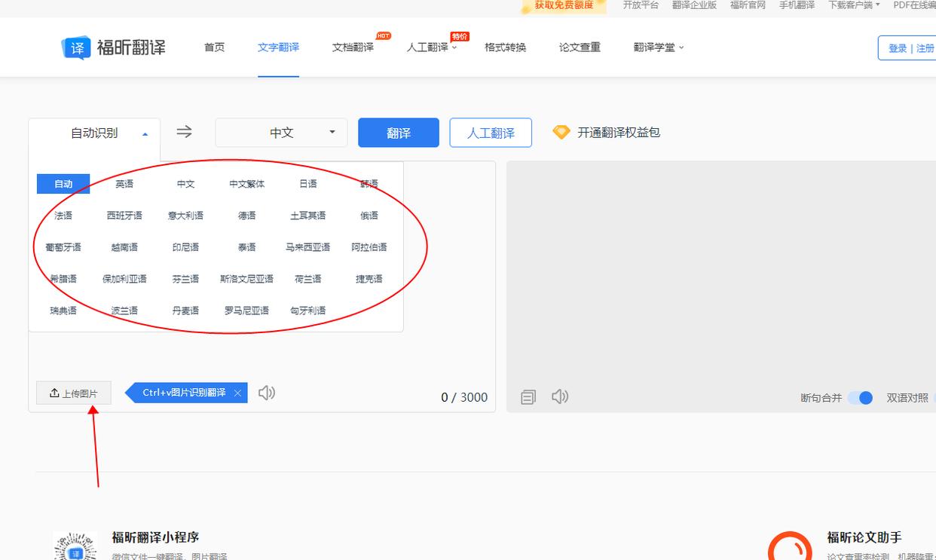Open the 翻译企业版 top link
The height and width of the screenshot is (560, 936).
694,5
